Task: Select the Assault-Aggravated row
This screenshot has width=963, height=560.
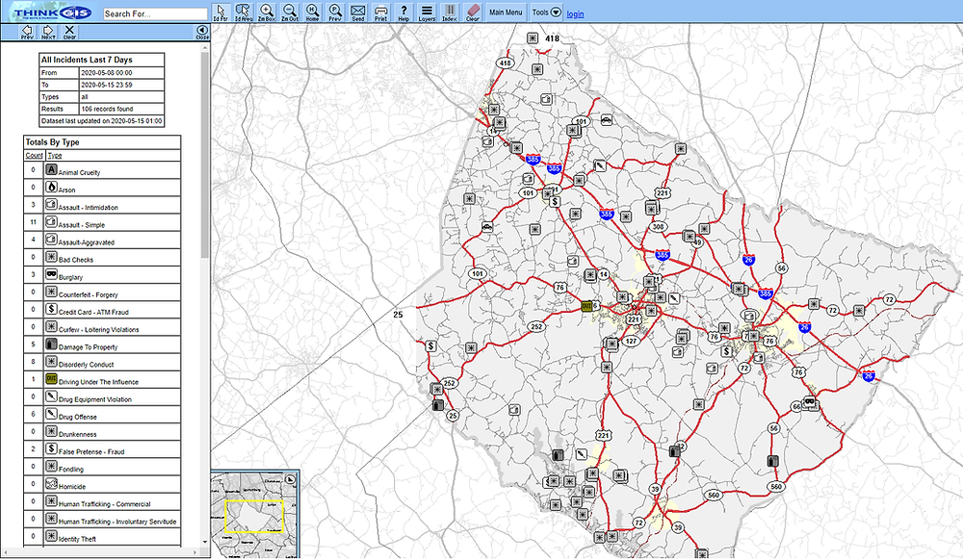Action: [103, 240]
